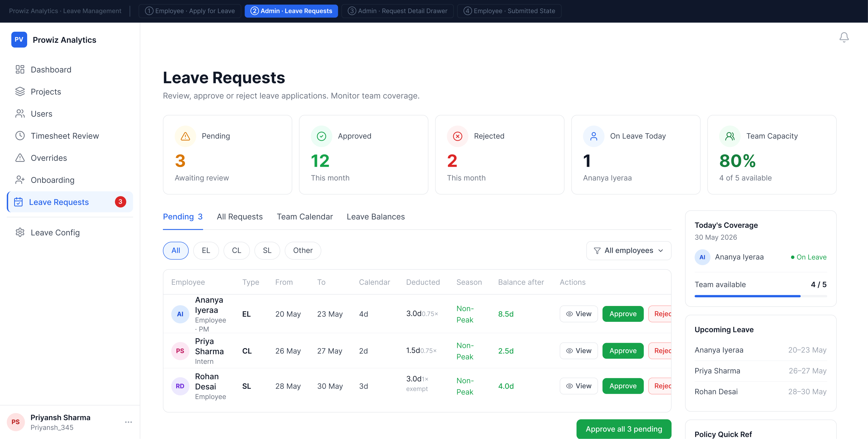
Task: Click the Leave Requests calendar icon
Action: coord(18,202)
